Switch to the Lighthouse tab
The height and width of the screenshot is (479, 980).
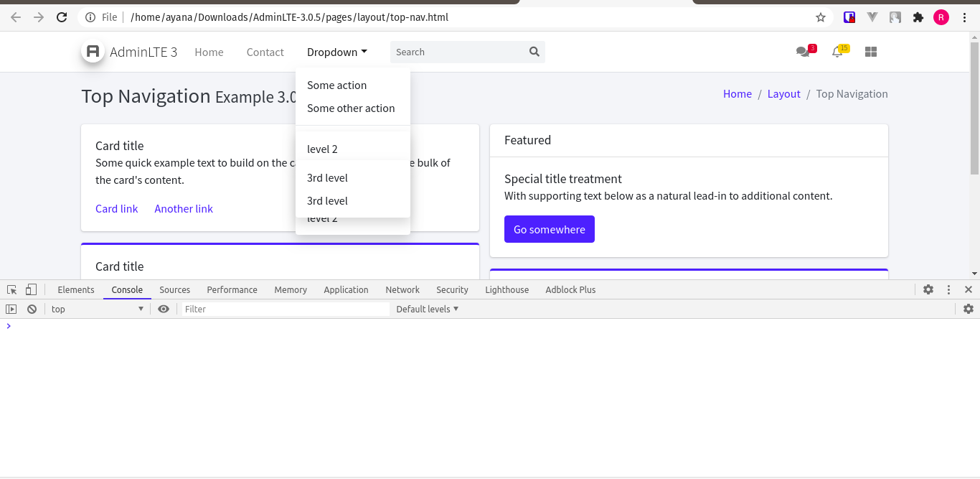[x=507, y=289]
